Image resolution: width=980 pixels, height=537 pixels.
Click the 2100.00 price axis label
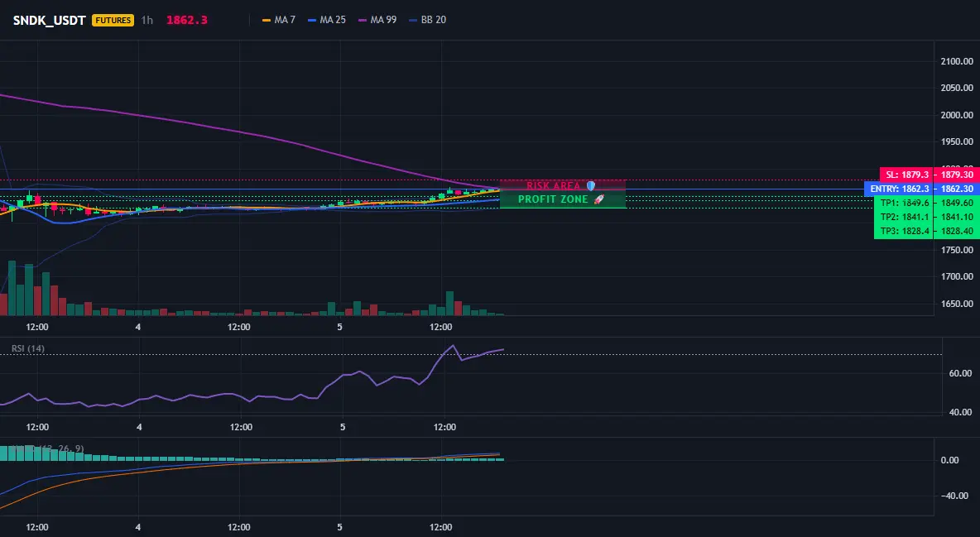[957, 61]
